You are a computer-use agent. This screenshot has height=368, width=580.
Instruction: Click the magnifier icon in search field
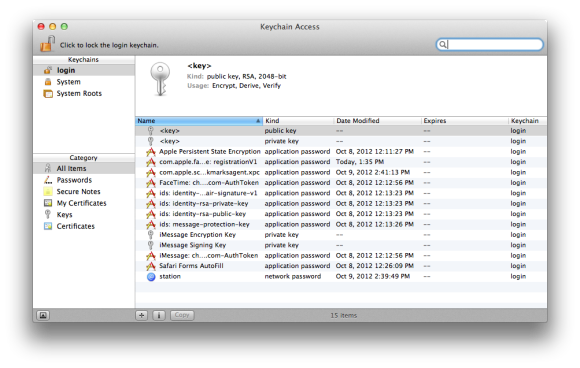click(442, 45)
